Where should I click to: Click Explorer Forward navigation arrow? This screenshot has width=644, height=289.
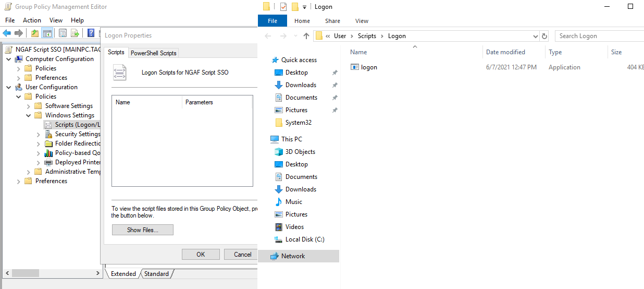pyautogui.click(x=283, y=36)
